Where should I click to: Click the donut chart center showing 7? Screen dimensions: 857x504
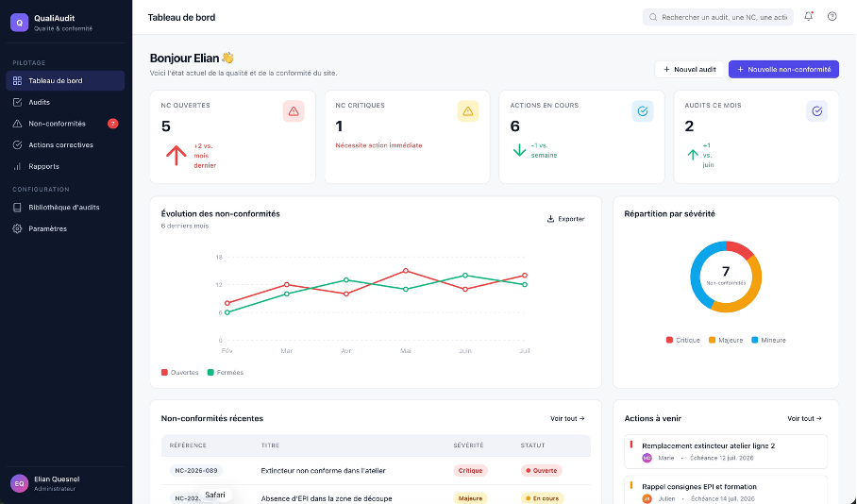[x=726, y=276]
